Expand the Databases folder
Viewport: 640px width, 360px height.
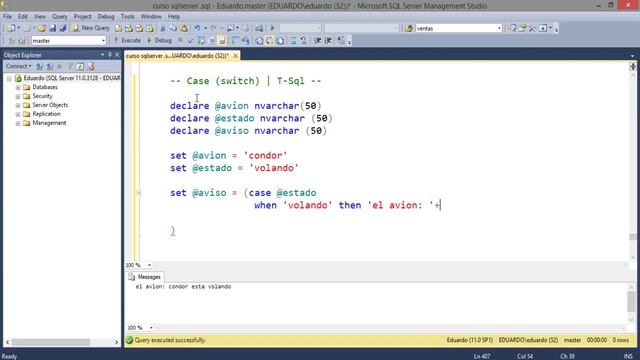tap(18, 87)
